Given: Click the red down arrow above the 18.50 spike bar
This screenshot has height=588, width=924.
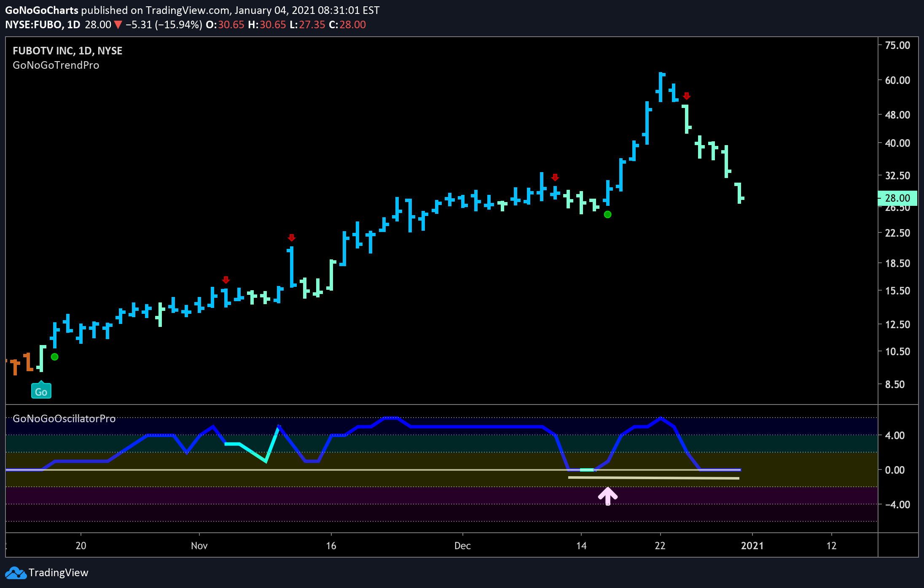Looking at the screenshot, I should 292,238.
